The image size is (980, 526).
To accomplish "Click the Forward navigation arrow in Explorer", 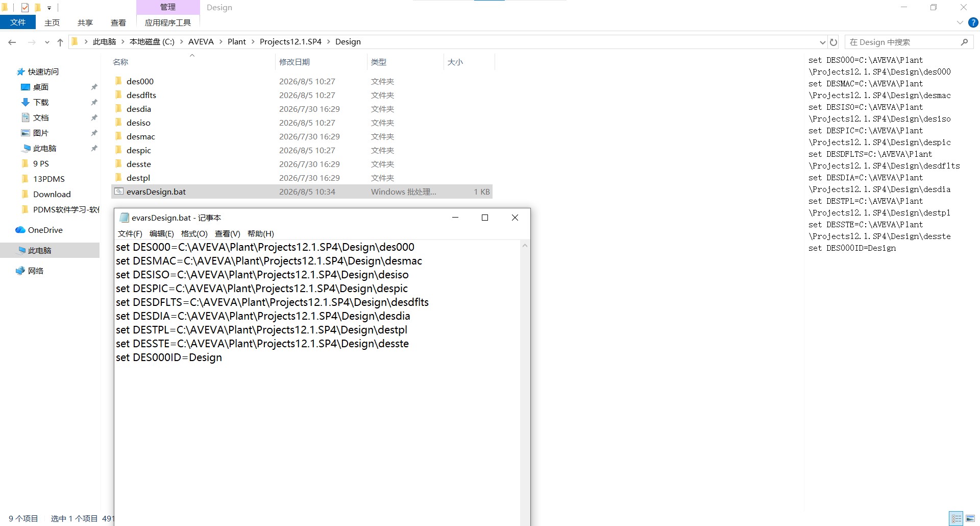I will click(32, 42).
